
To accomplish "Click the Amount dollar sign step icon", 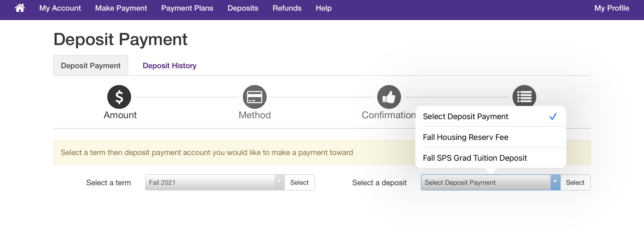I will [119, 97].
